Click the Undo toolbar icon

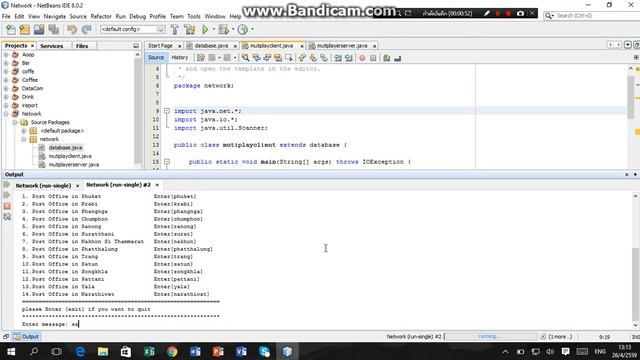point(72,29)
